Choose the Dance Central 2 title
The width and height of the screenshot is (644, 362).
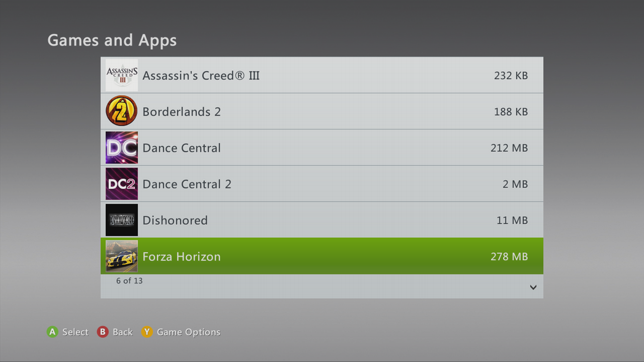tap(187, 184)
